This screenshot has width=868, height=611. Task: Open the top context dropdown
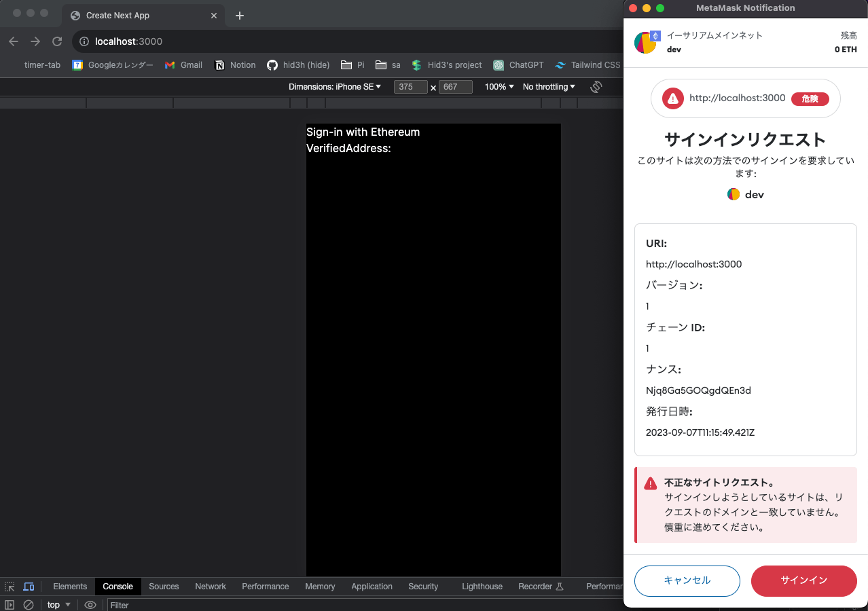point(58,605)
